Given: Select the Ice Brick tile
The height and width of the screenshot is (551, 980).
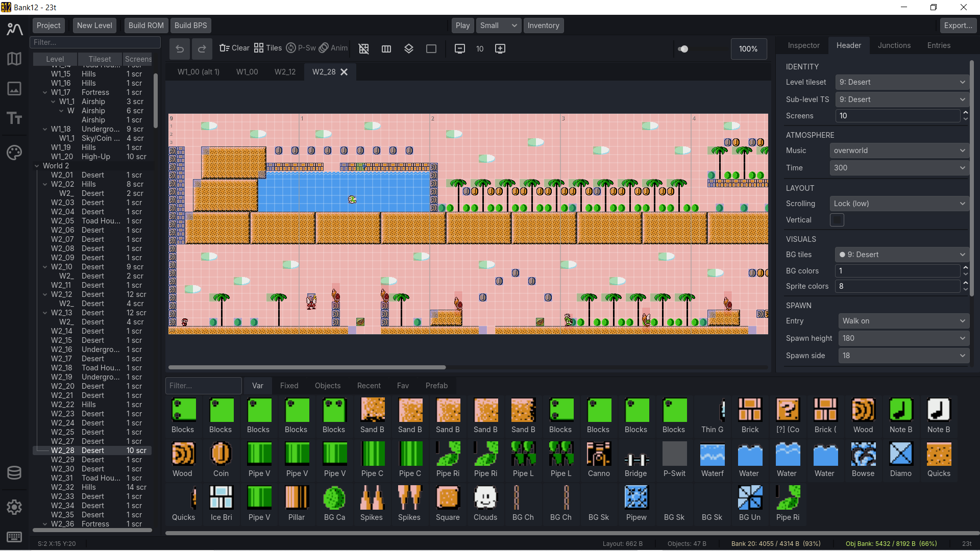Looking at the screenshot, I should [221, 504].
